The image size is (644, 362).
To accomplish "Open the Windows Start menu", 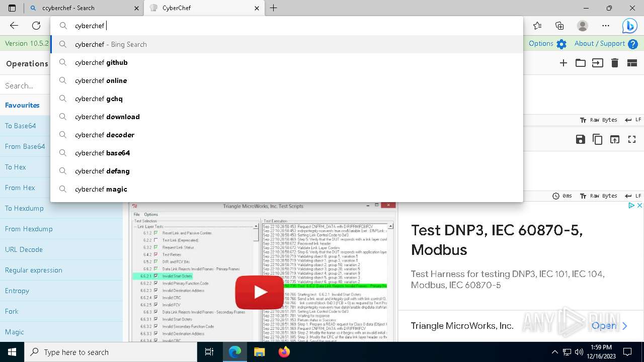I will [x=12, y=352].
